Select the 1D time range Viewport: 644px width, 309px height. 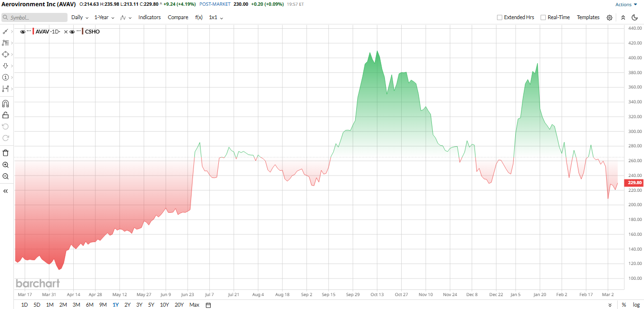pos(24,305)
